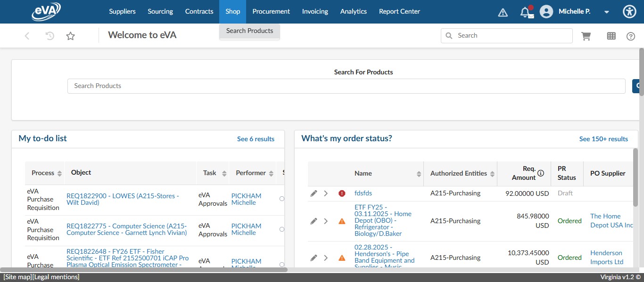The height and width of the screenshot is (282, 644).
Task: Open the notifications bell icon
Action: 525,12
